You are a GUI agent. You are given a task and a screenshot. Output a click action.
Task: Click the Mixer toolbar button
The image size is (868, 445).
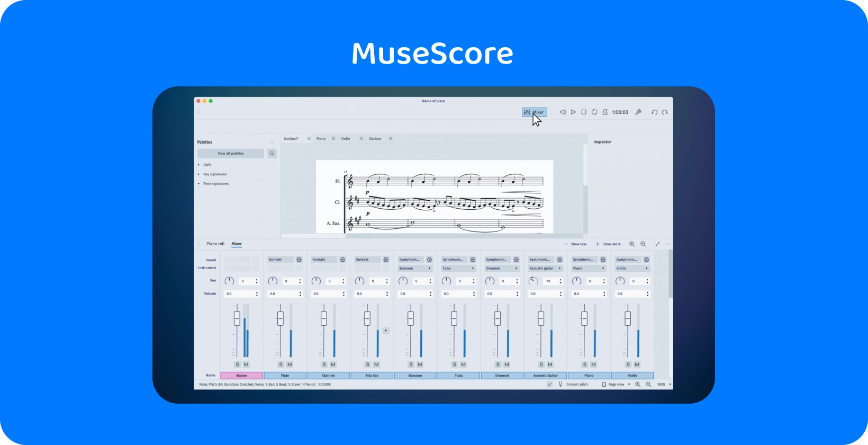tap(534, 112)
